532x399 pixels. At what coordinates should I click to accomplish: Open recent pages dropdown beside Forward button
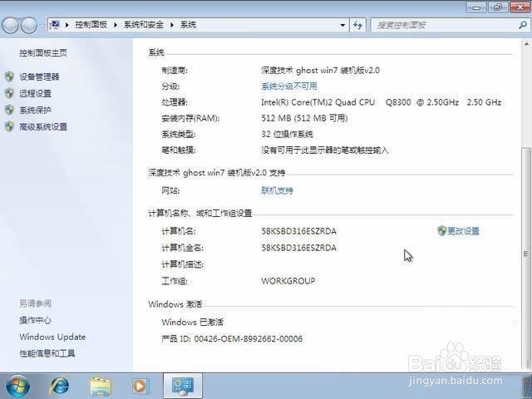pos(42,26)
